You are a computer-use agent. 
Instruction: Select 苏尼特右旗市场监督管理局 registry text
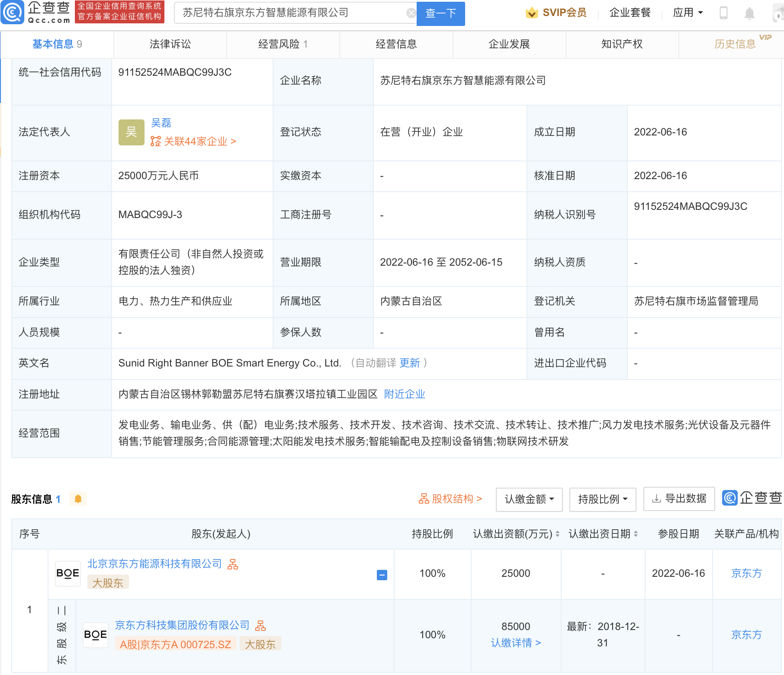696,301
